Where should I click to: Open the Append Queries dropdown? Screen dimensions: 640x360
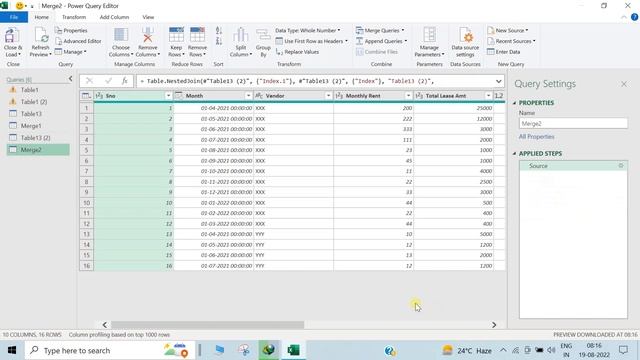pos(381,41)
